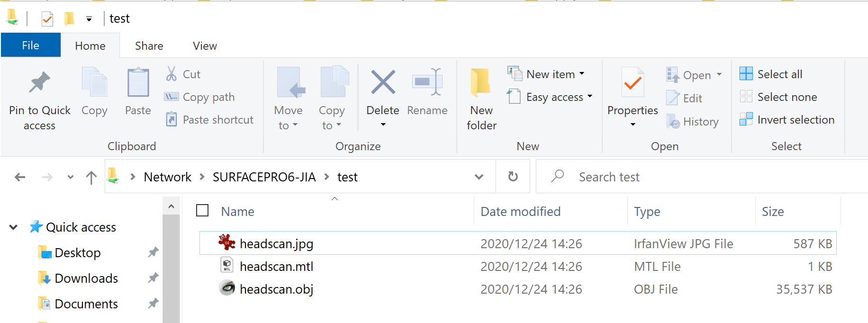Collapse the Quick access tree node

point(13,227)
